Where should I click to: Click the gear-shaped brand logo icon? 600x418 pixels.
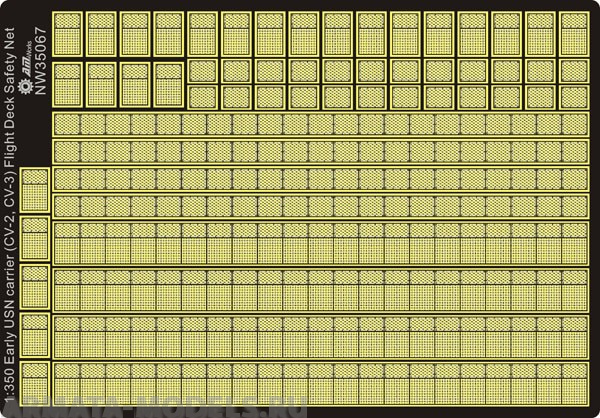pos(25,87)
